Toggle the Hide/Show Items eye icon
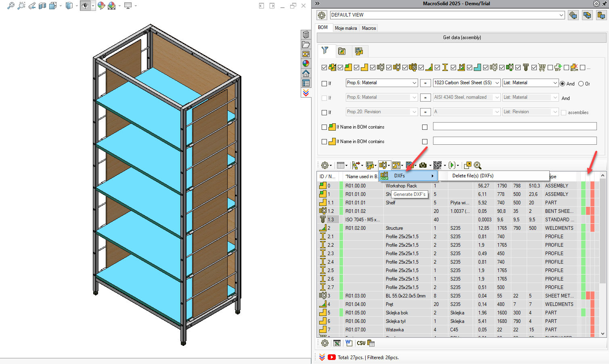609x364 pixels. pos(85,6)
